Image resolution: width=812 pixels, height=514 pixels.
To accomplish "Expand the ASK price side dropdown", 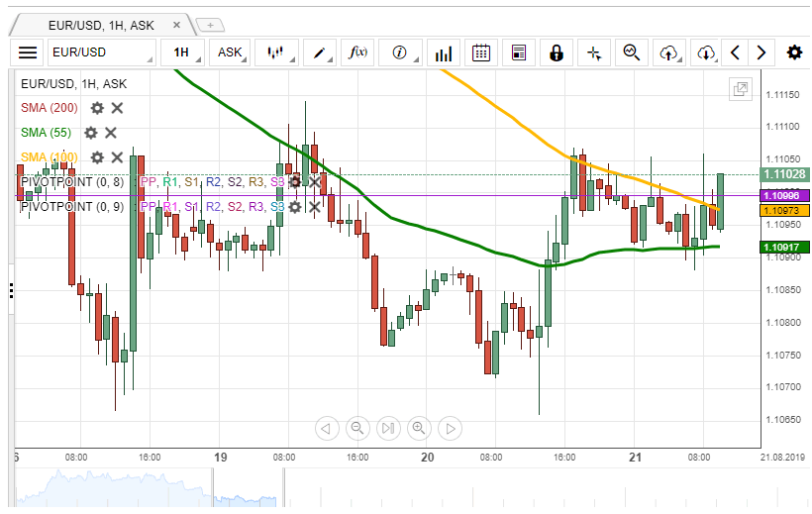I will click(x=232, y=52).
